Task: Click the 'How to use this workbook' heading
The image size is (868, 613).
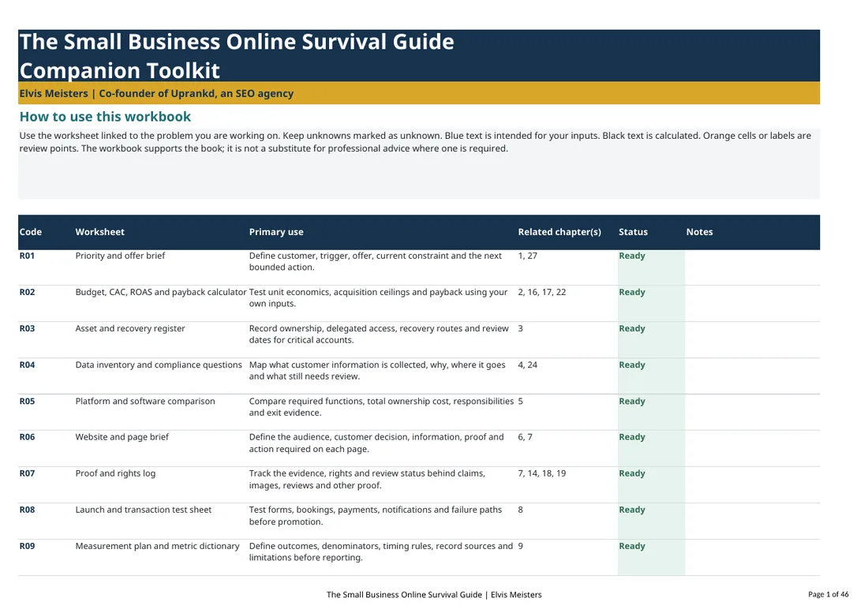Action: click(x=105, y=117)
